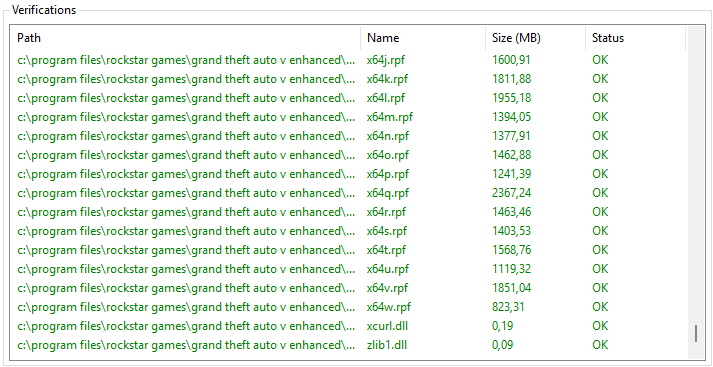The width and height of the screenshot is (713, 367).
Task: Select the zlib1.dll file name
Action: 387,345
